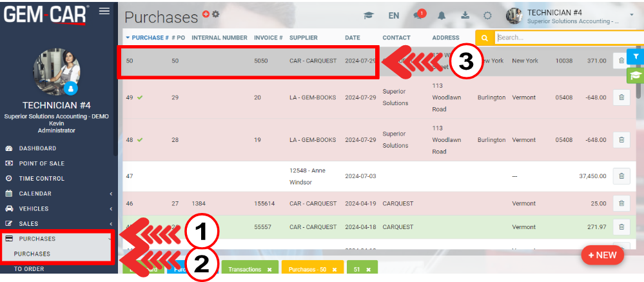Click the graduation cap training icon in header

pyautogui.click(x=369, y=16)
